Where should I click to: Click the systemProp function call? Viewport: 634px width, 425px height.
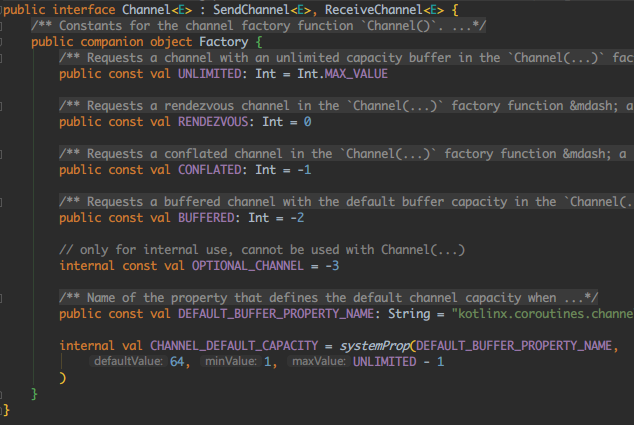pyautogui.click(x=375, y=346)
